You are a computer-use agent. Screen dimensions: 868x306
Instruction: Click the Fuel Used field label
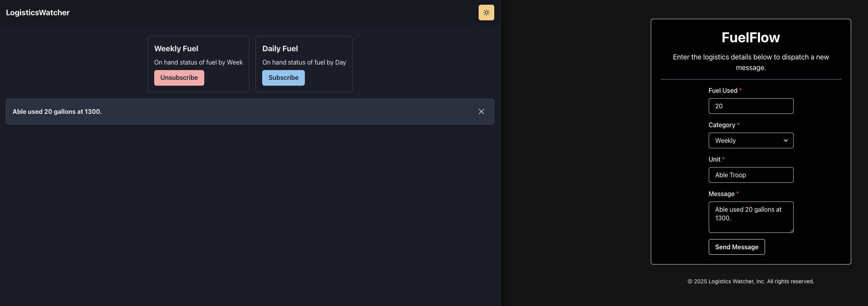pos(722,90)
